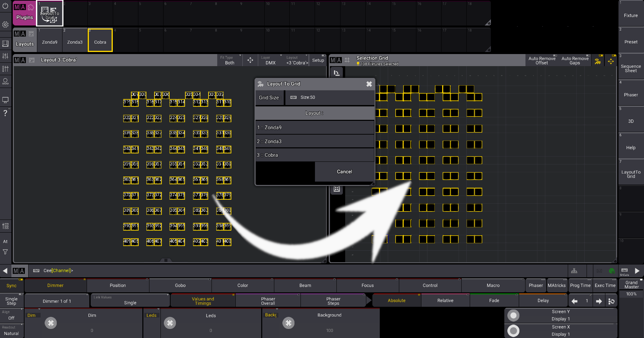Enable Auto Remove Gaps
The width and height of the screenshot is (644, 338).
574,60
